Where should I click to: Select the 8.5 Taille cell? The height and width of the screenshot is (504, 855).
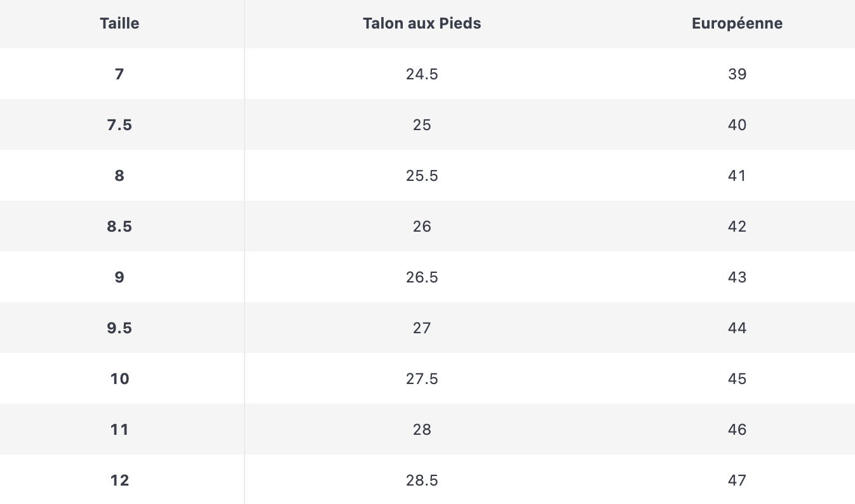tap(119, 227)
